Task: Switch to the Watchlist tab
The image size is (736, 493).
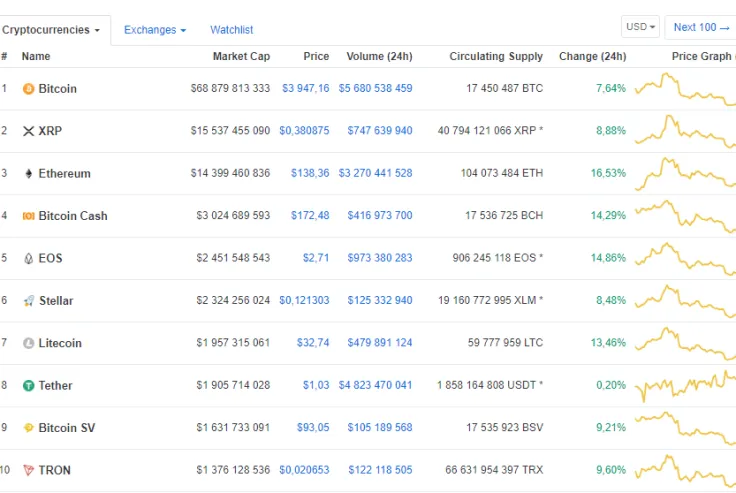Action: point(231,30)
